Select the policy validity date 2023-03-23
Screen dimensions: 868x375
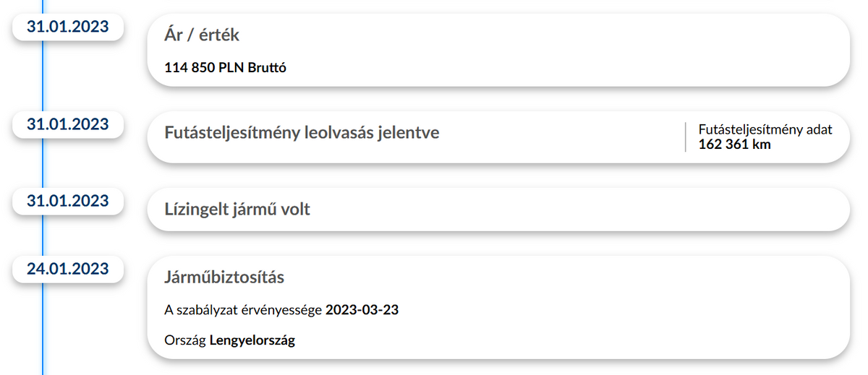(x=362, y=311)
